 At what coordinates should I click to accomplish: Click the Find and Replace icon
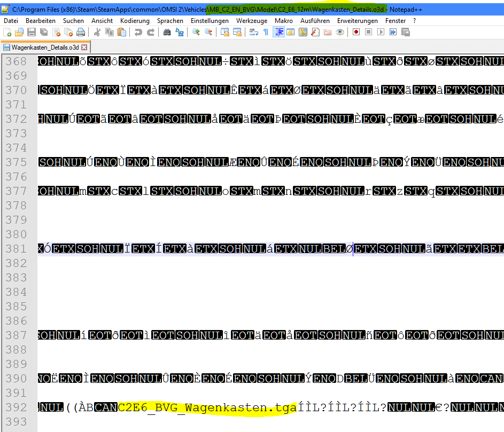180,32
